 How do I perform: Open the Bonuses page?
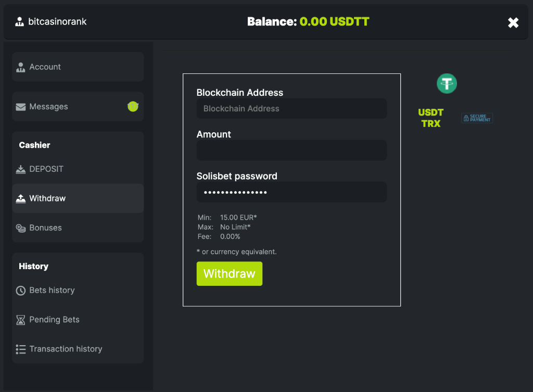click(78, 228)
